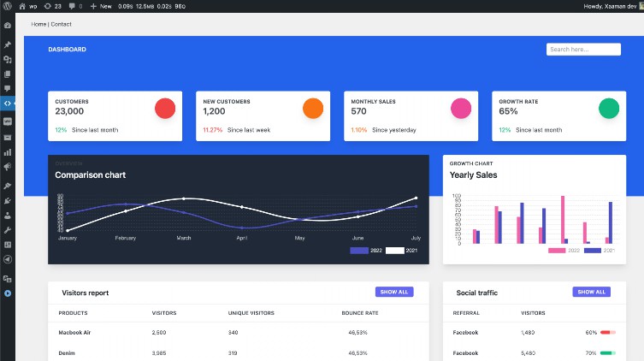Click the Search here input field
Viewport: 644px width, 361px height.
583,50
